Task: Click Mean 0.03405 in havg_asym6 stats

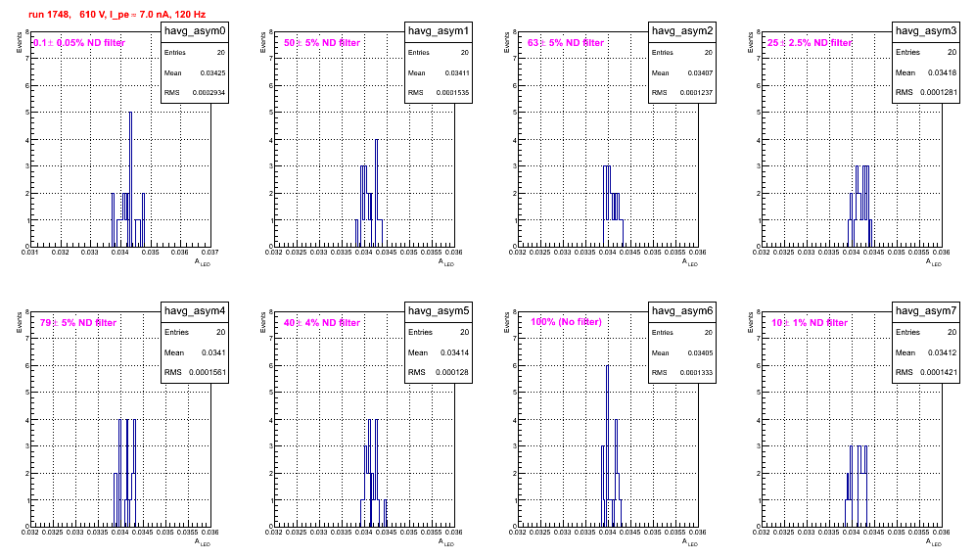Action: pyautogui.click(x=682, y=352)
